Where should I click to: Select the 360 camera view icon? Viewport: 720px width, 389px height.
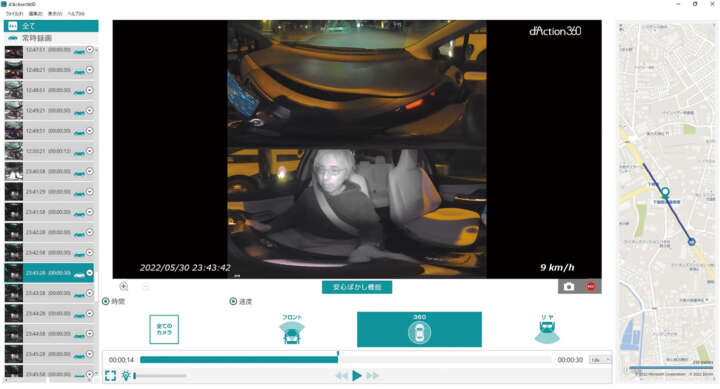[419, 329]
